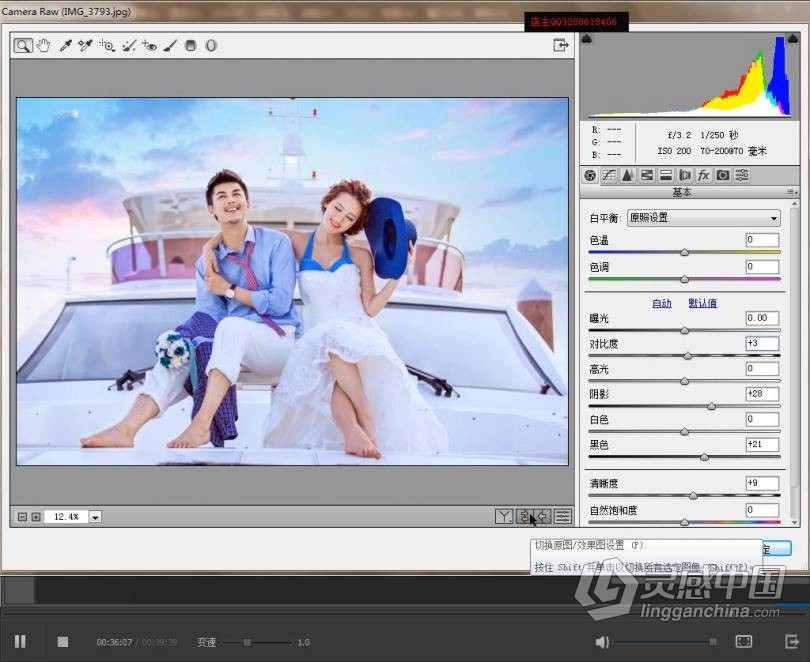
Task: Toggle the highlight clipping warning in histogram
Action: tap(792, 38)
